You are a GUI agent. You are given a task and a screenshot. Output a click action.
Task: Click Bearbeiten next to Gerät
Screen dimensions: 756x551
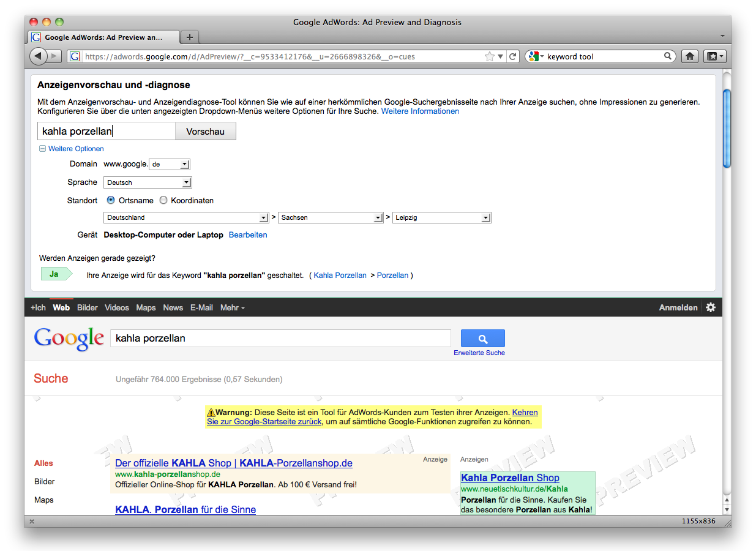point(248,234)
